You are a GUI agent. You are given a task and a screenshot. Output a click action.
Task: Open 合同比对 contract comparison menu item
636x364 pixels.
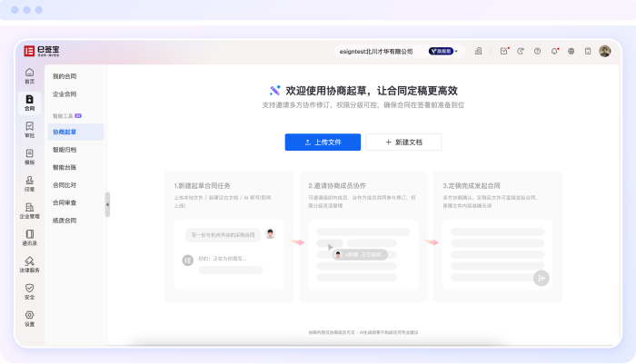point(65,184)
